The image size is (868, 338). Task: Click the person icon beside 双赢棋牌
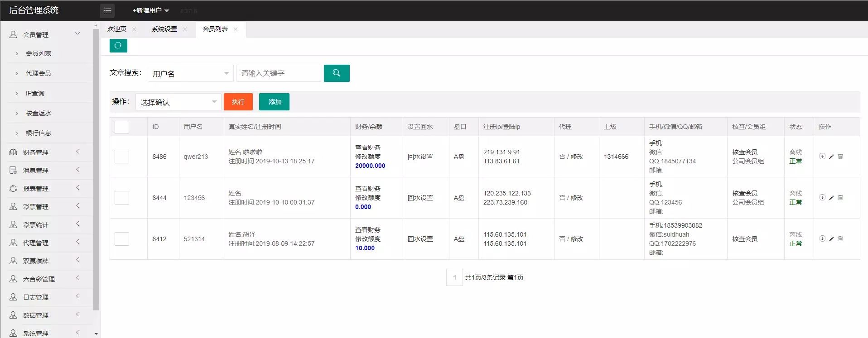click(x=14, y=261)
